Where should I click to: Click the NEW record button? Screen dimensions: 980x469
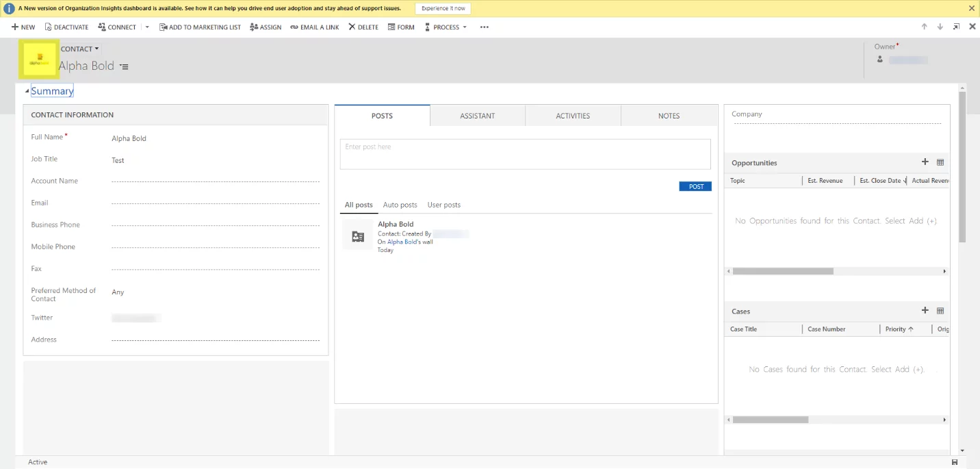coord(23,27)
